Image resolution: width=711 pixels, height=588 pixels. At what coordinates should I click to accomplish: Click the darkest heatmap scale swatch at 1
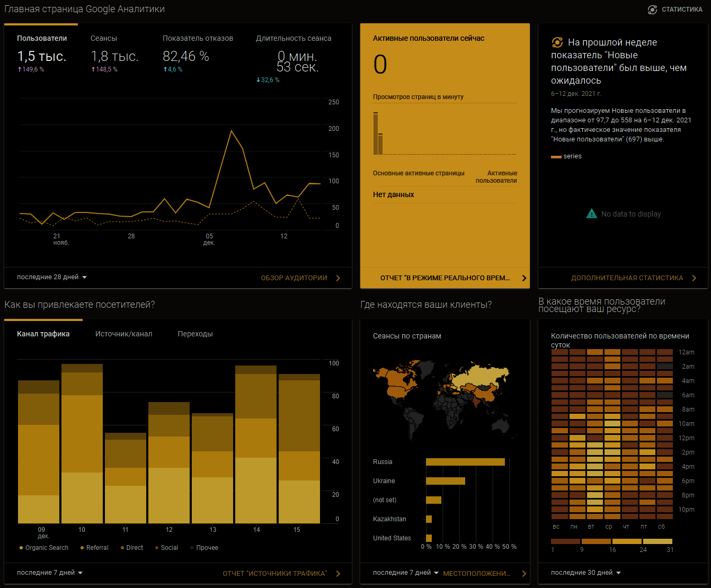(x=565, y=541)
